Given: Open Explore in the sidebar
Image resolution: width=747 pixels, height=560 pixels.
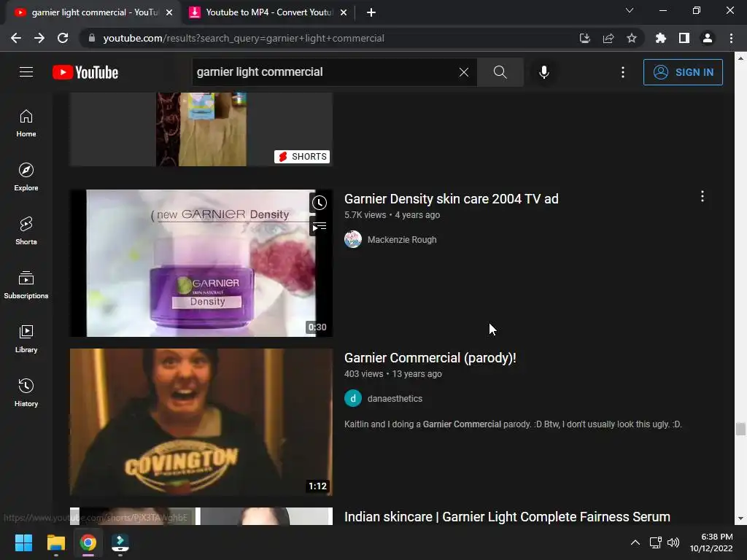Looking at the screenshot, I should (x=26, y=176).
